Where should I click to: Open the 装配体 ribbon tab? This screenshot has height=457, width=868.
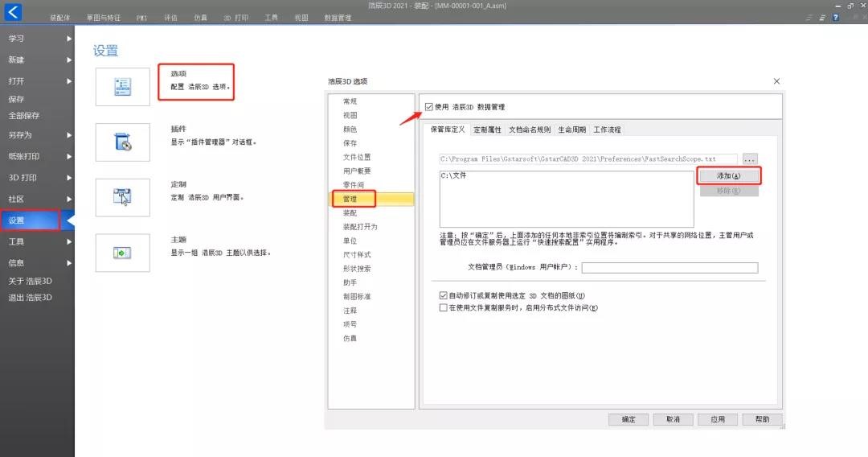click(59, 18)
